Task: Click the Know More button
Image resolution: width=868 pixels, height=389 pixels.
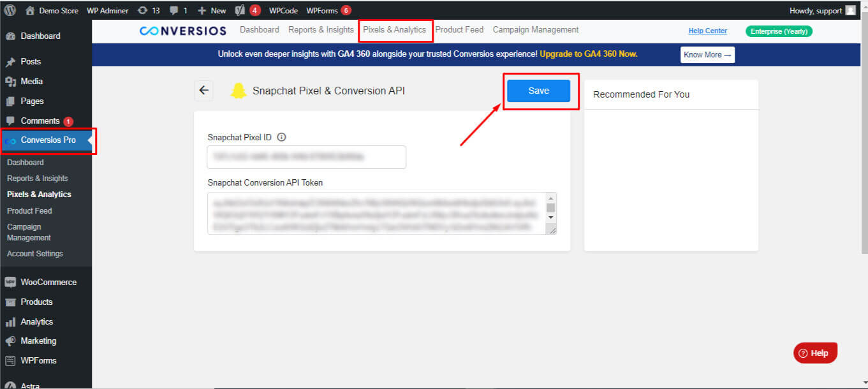Action: coord(707,55)
